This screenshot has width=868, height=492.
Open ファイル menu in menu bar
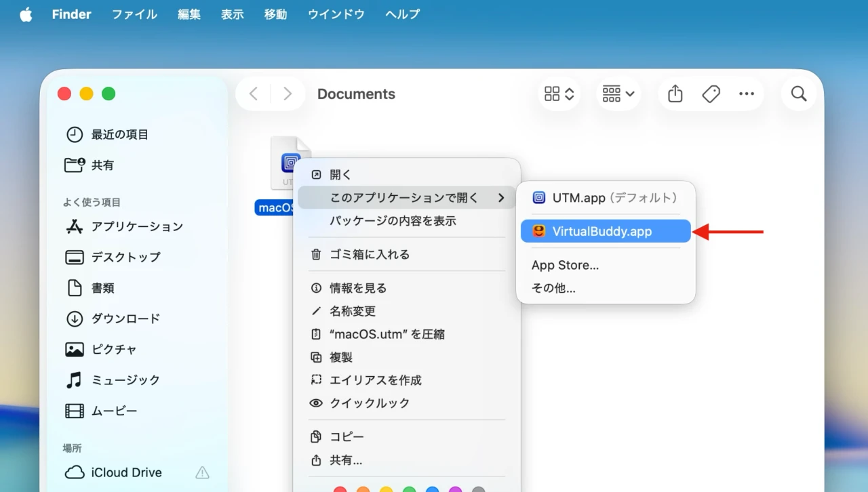pos(134,14)
